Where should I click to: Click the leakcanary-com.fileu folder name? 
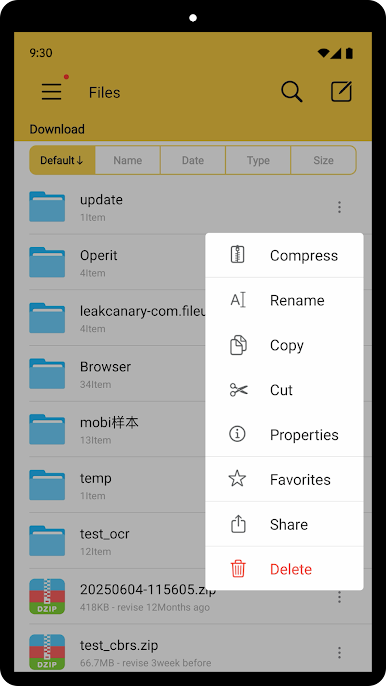pos(143,311)
